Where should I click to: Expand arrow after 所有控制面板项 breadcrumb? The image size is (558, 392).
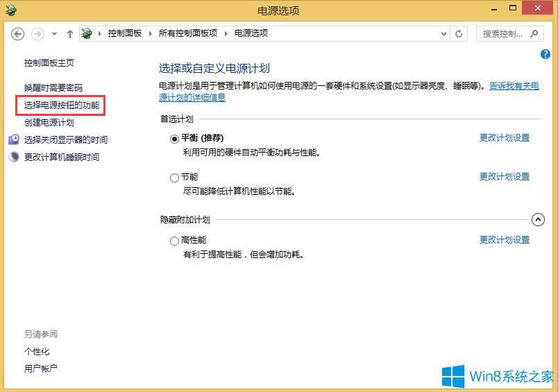pyautogui.click(x=226, y=34)
